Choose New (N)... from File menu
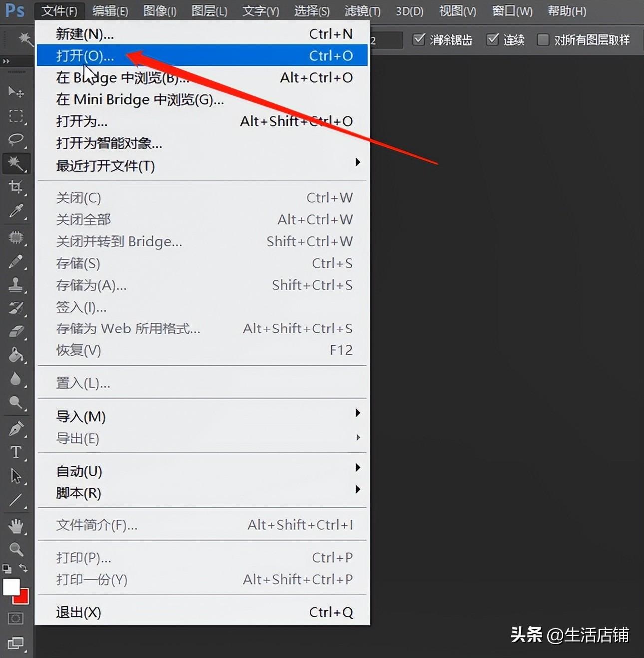This screenshot has width=644, height=658. click(x=203, y=34)
